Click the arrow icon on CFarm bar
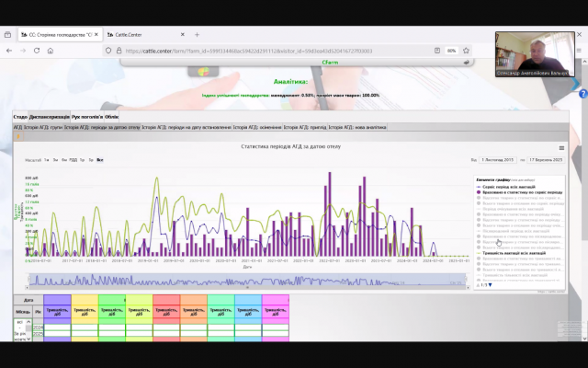 (466, 63)
